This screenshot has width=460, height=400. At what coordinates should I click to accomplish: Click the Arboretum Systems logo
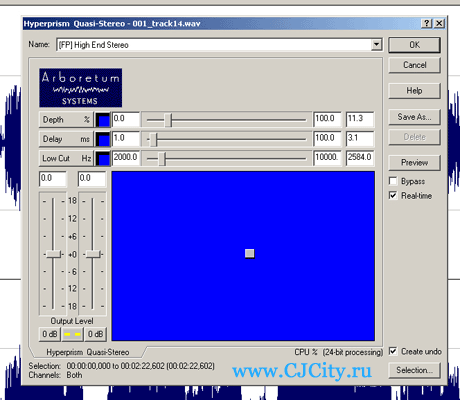pyautogui.click(x=80, y=88)
